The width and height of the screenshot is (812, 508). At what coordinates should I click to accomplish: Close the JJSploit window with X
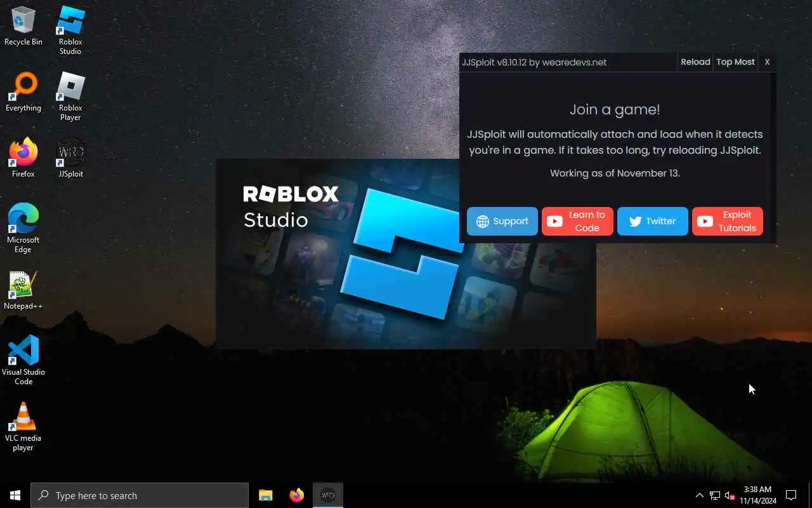click(x=767, y=62)
